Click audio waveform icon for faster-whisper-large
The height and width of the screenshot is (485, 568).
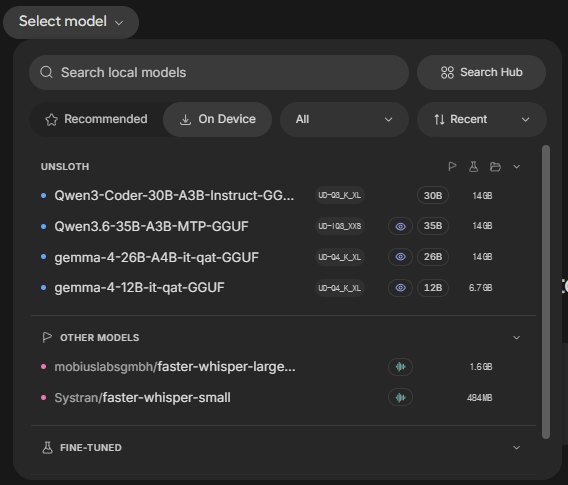pyautogui.click(x=400, y=367)
